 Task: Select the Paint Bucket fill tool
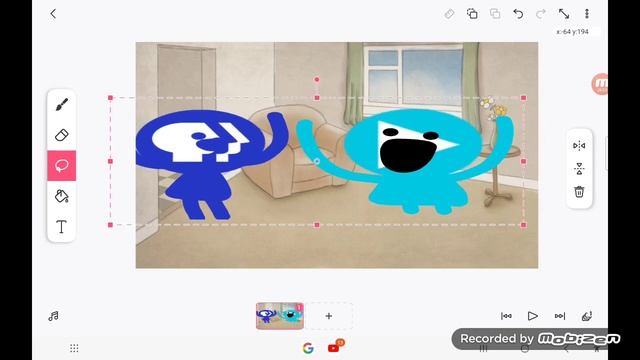tap(62, 196)
